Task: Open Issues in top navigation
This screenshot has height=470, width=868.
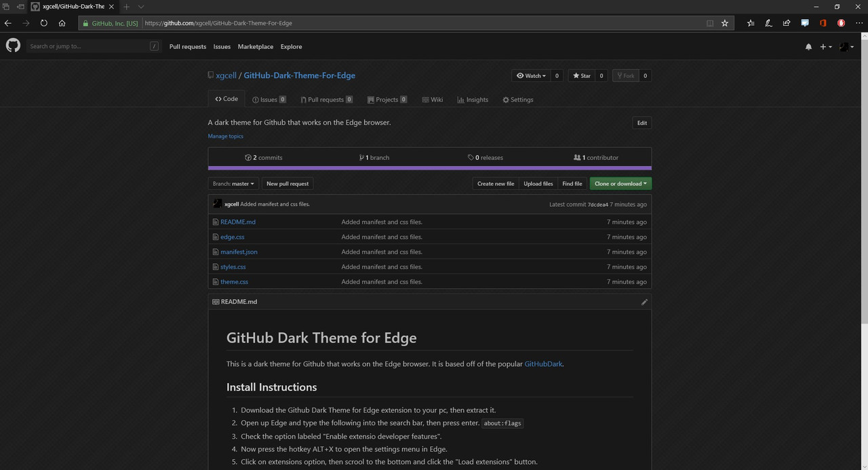Action: [222, 47]
